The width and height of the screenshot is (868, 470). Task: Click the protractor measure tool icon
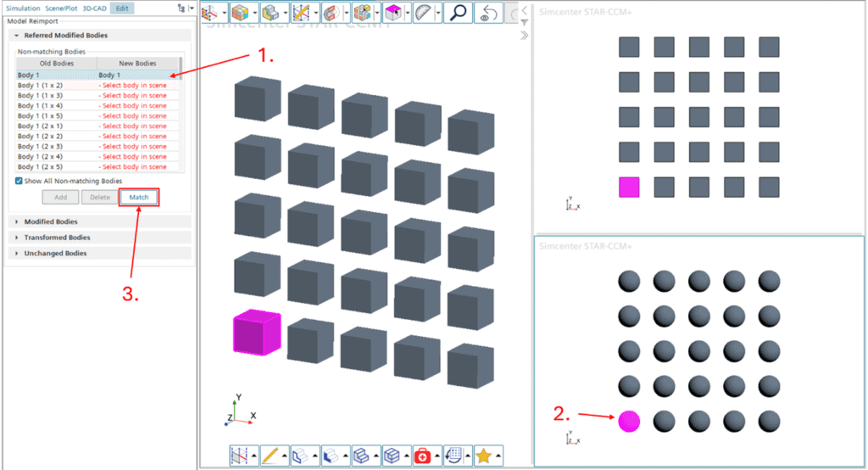click(x=423, y=13)
